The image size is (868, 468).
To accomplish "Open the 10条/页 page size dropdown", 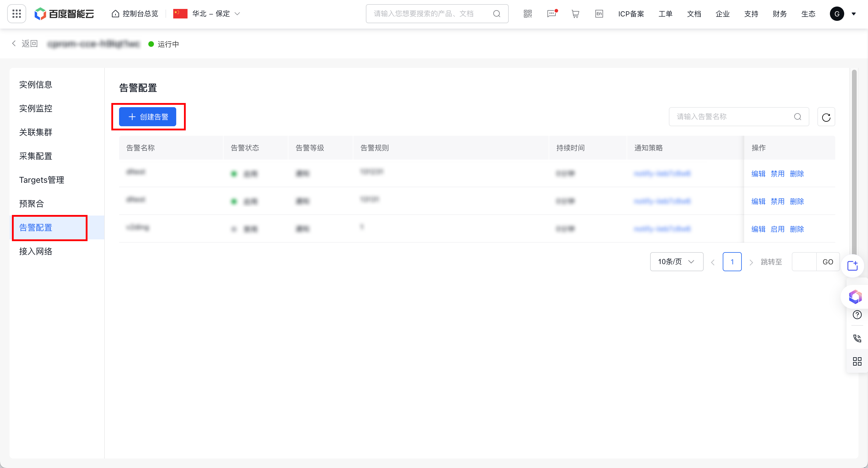I will pos(677,261).
